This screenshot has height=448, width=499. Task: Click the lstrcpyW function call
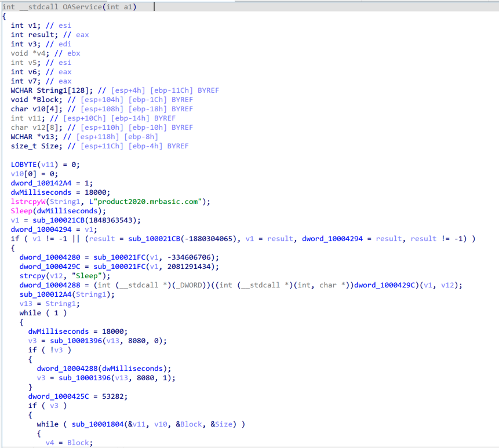tap(28, 202)
